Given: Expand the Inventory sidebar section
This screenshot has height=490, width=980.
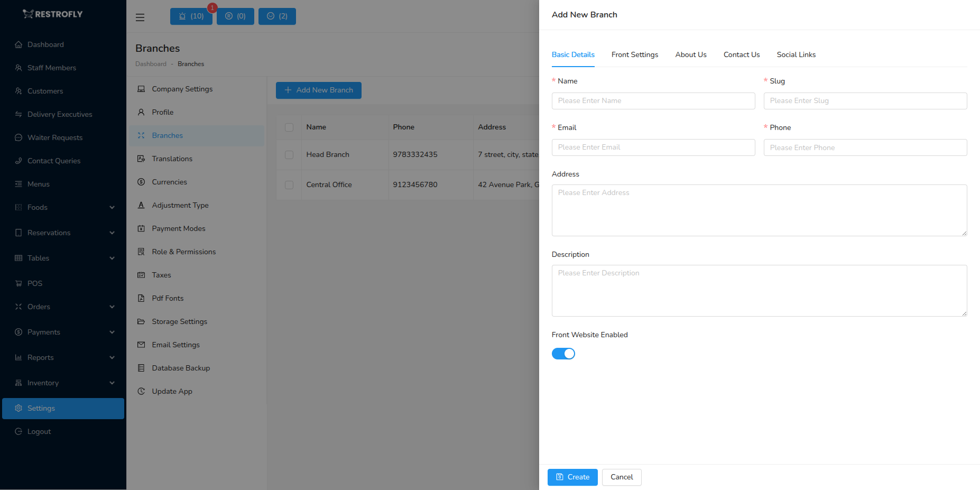Looking at the screenshot, I should [42, 383].
